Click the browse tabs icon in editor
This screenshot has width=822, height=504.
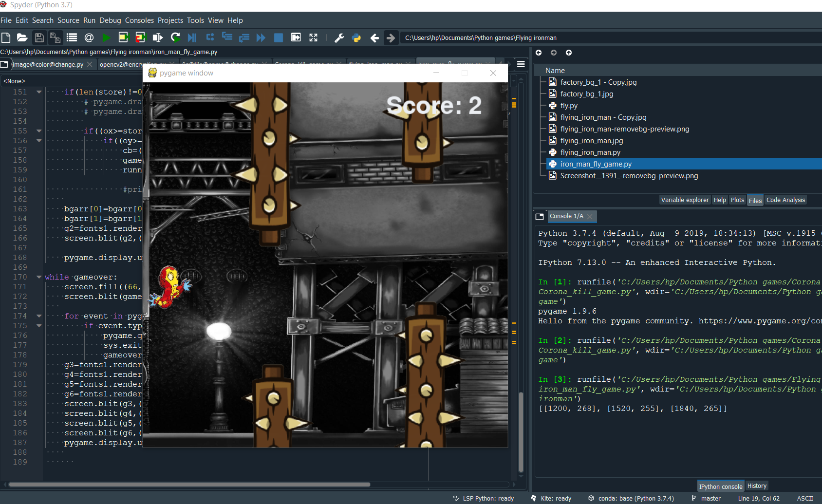coord(4,64)
